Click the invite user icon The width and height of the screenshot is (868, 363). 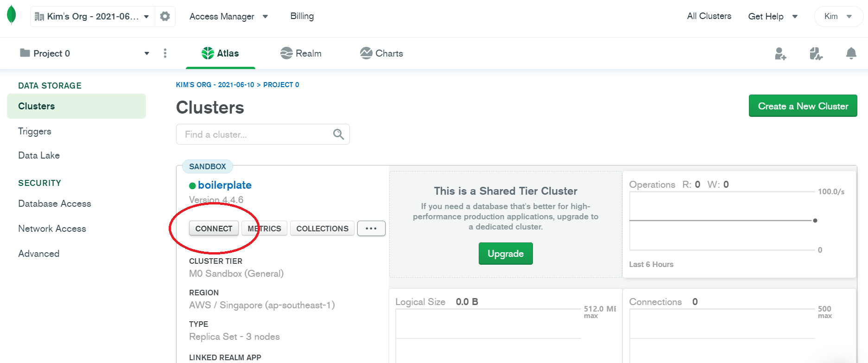point(780,54)
